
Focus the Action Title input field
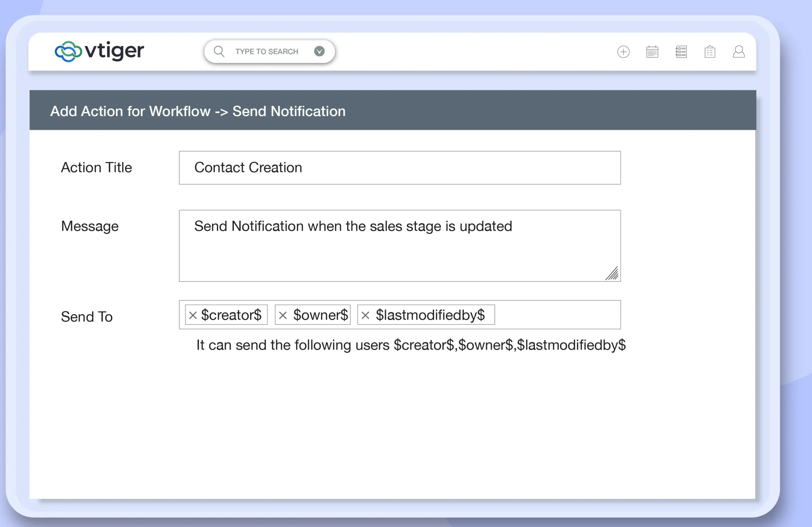tap(400, 168)
